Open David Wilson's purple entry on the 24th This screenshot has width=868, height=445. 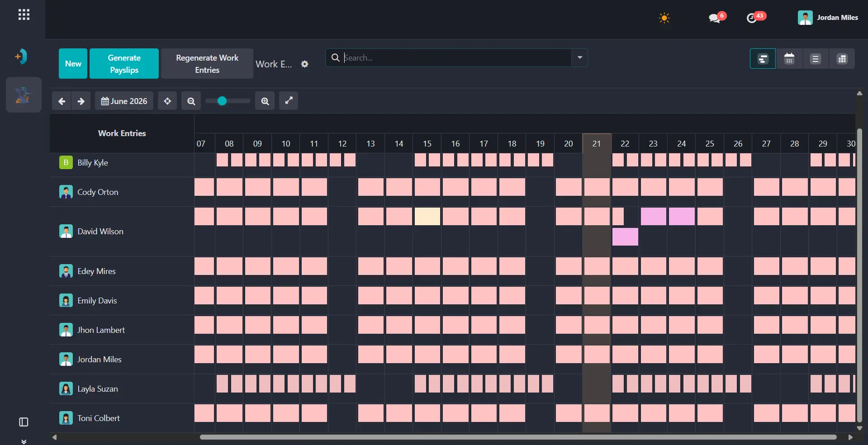682,216
